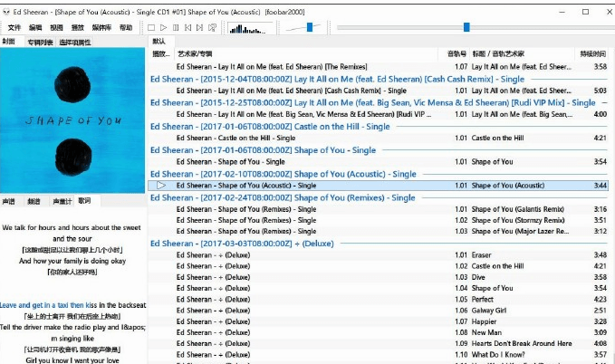Click the Previous track button
Viewport: 615px width, 364px height.
click(x=187, y=27)
